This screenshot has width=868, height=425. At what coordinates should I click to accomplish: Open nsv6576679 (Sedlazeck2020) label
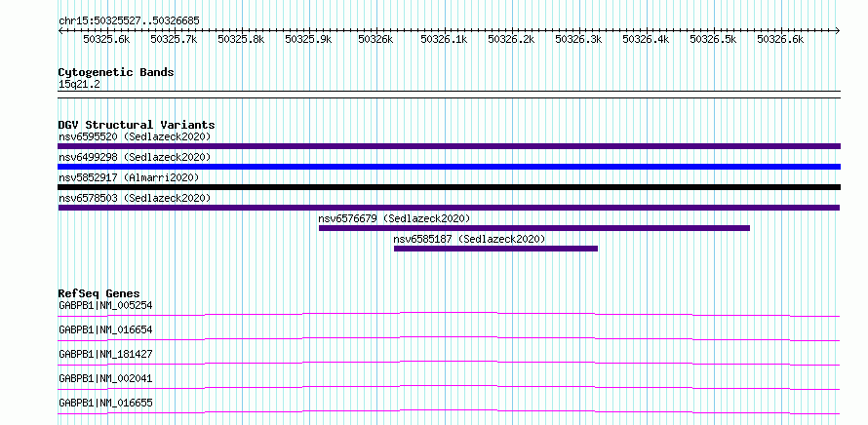click(394, 218)
